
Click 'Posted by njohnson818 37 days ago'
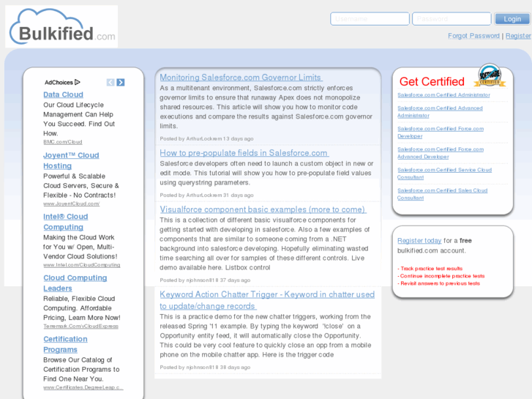coord(205,280)
